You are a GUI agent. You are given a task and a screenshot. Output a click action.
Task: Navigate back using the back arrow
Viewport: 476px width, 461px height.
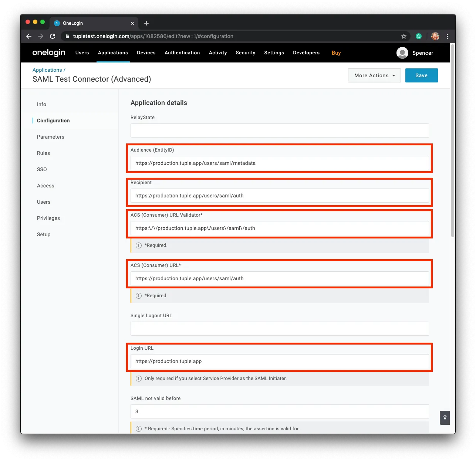click(28, 36)
